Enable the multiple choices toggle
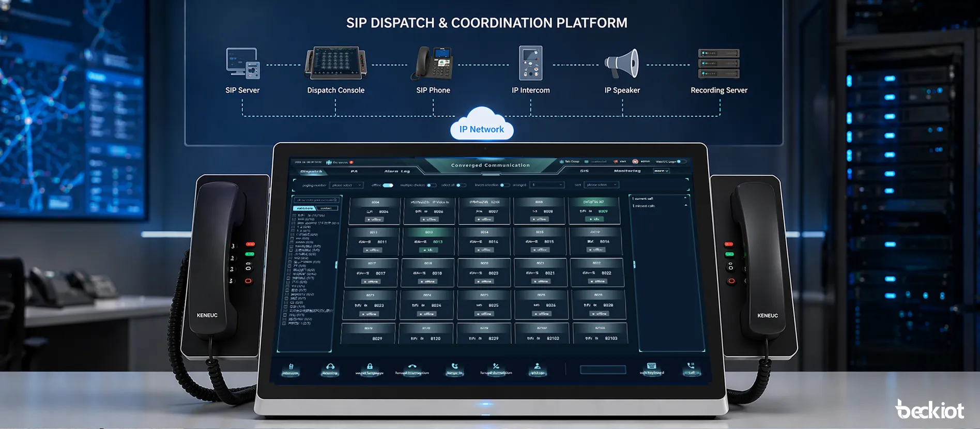 431,185
